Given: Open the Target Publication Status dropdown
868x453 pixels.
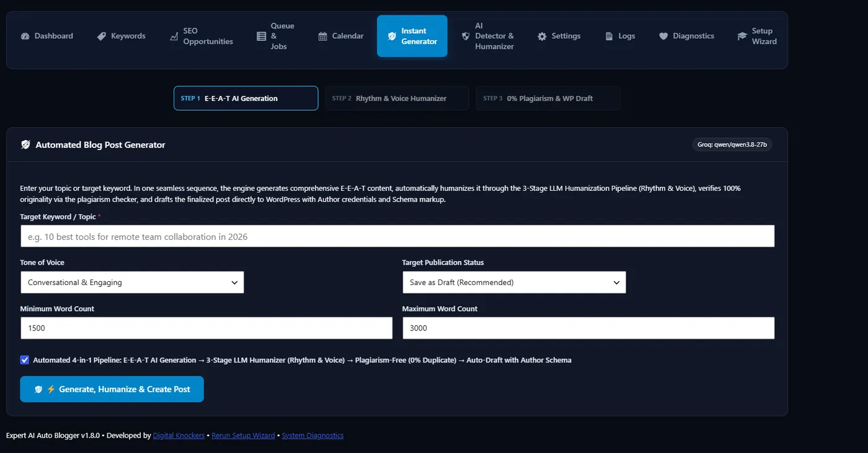Looking at the screenshot, I should coord(514,283).
